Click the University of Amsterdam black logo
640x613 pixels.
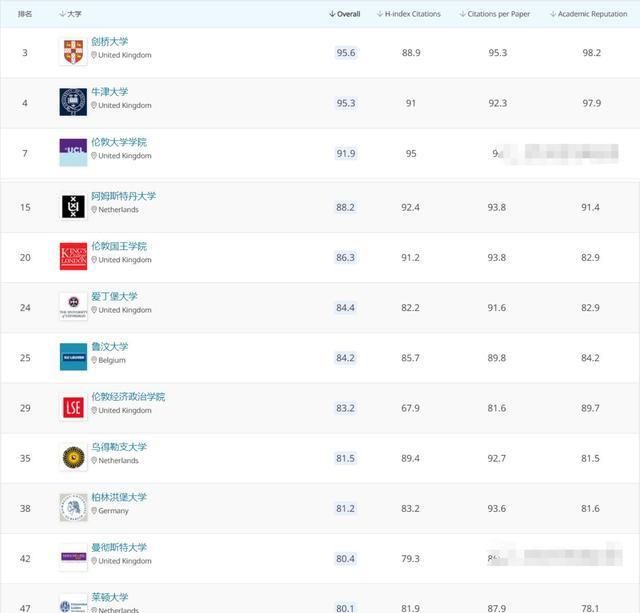click(x=73, y=206)
